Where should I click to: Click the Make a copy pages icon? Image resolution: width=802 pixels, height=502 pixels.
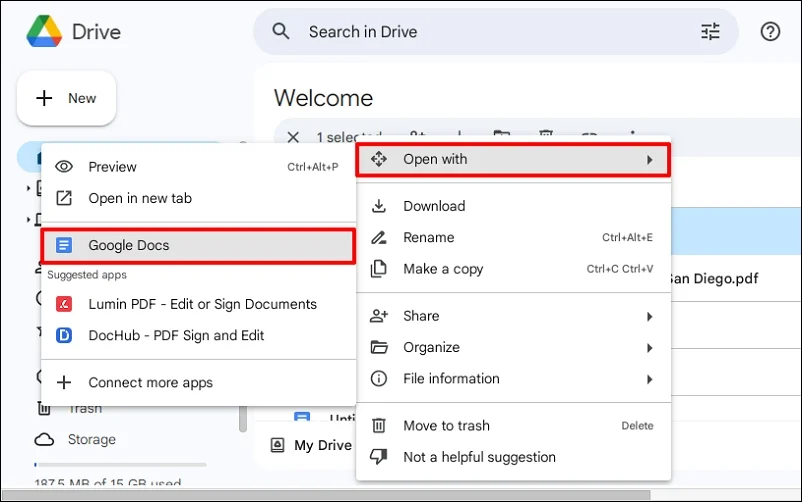(378, 269)
